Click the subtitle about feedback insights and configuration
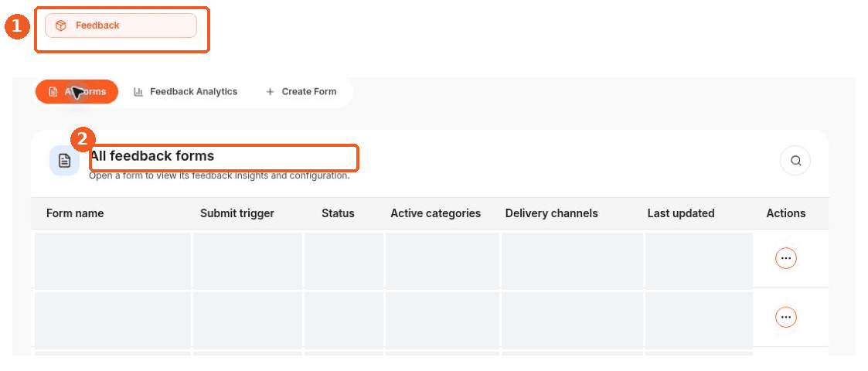Viewport: 868px width, 371px height. [220, 176]
